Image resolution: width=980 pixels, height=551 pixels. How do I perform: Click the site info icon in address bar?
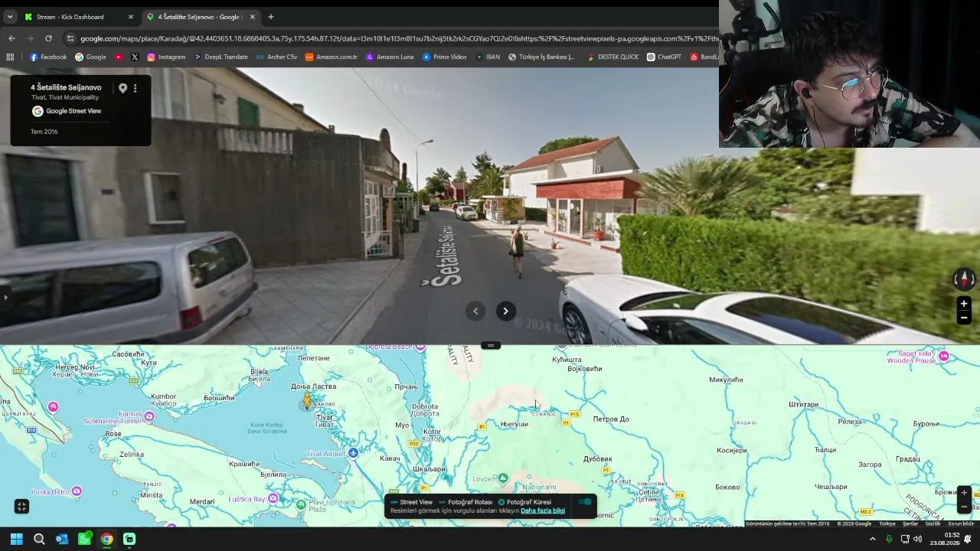point(70,38)
